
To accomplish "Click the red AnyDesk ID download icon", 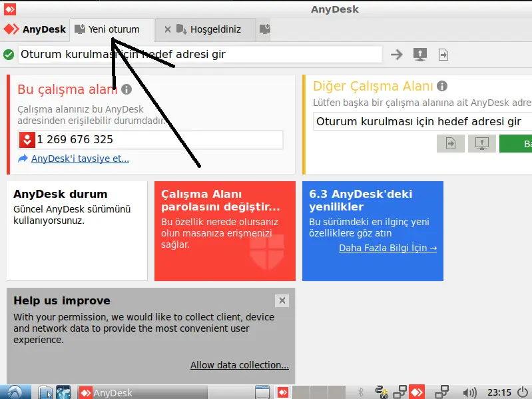I will coord(27,140).
